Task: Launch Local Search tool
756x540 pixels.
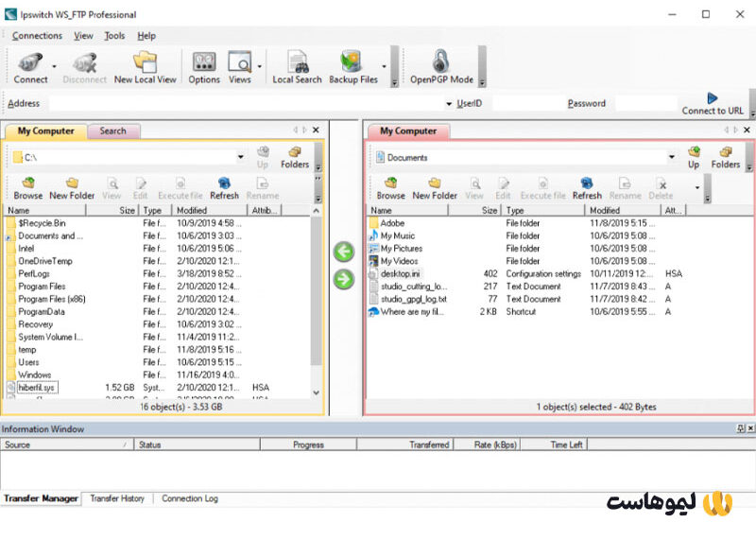Action: tap(297, 67)
